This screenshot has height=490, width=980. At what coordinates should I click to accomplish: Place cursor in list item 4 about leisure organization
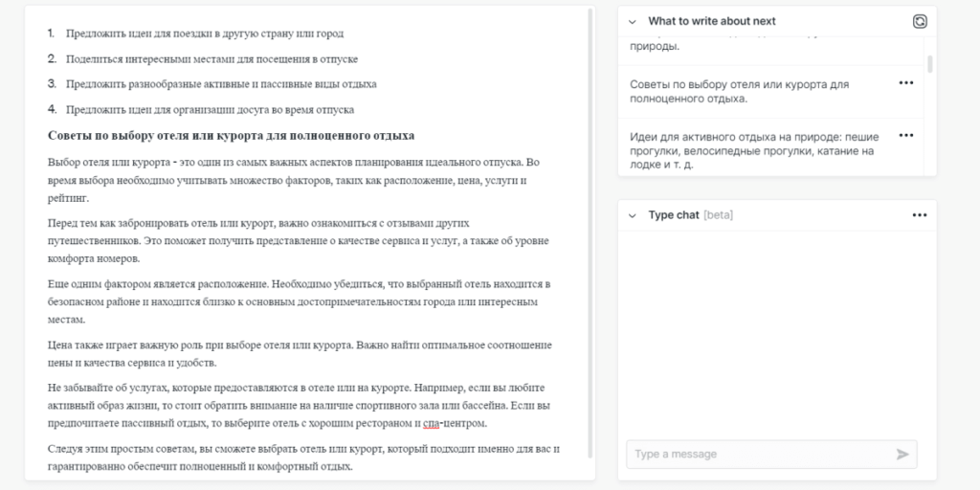point(210,109)
